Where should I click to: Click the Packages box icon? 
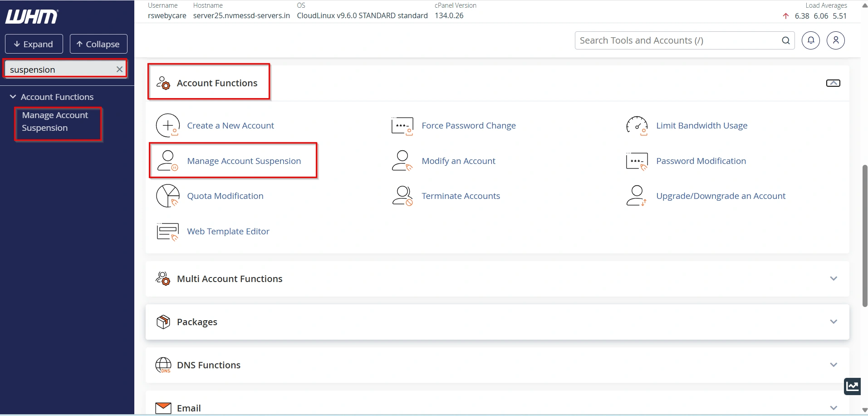click(163, 322)
